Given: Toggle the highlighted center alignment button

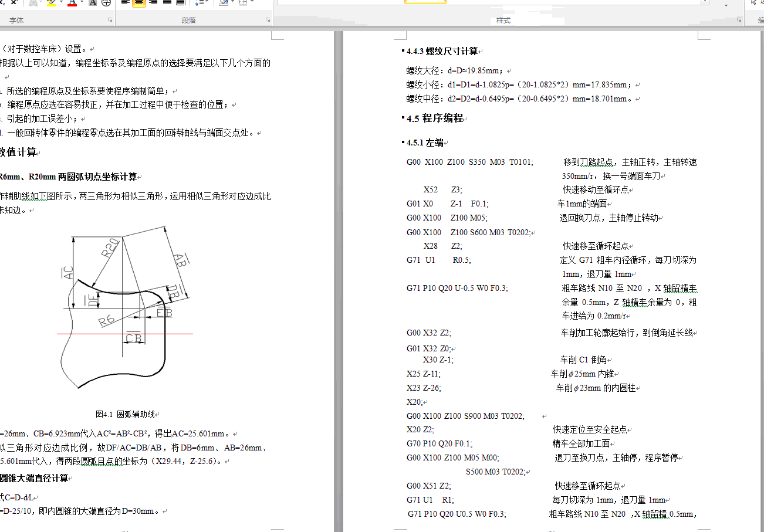Looking at the screenshot, I should pyautogui.click(x=139, y=3).
